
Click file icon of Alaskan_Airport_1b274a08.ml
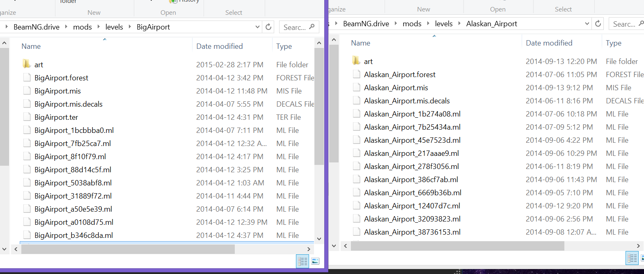(x=357, y=114)
